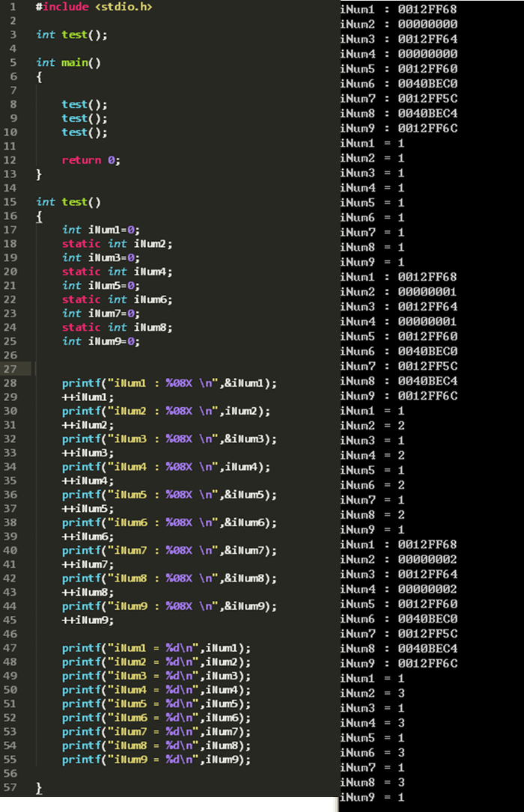Click console line 'iNum6 = 2'
Viewport: 524px width, 812px height.
(x=372, y=486)
